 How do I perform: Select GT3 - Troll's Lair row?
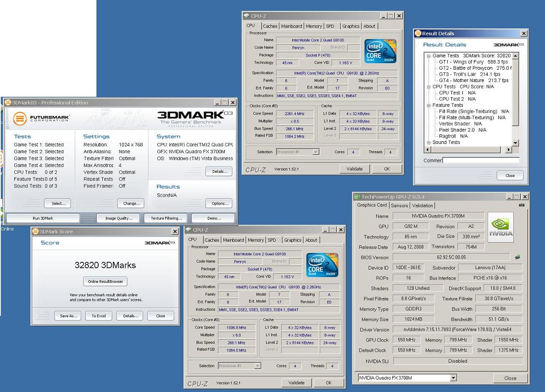(470, 74)
